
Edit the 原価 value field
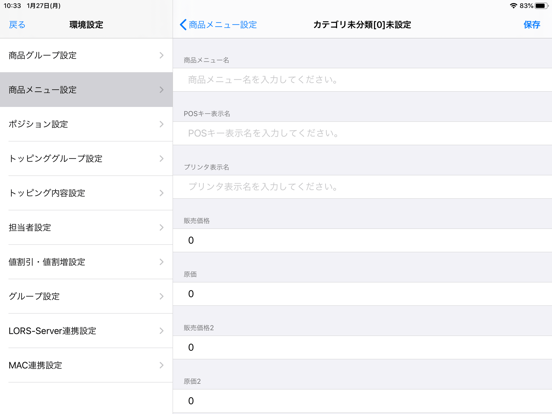click(x=362, y=294)
